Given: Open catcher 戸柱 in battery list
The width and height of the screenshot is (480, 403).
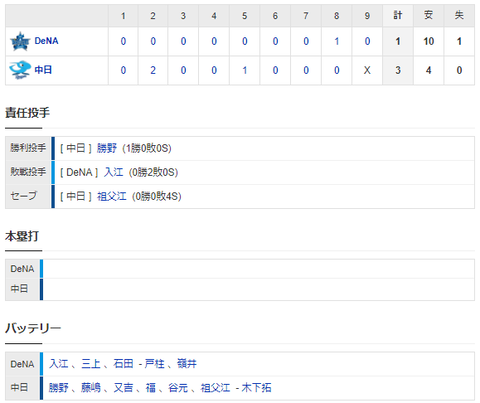Looking at the screenshot, I should click(x=155, y=364).
